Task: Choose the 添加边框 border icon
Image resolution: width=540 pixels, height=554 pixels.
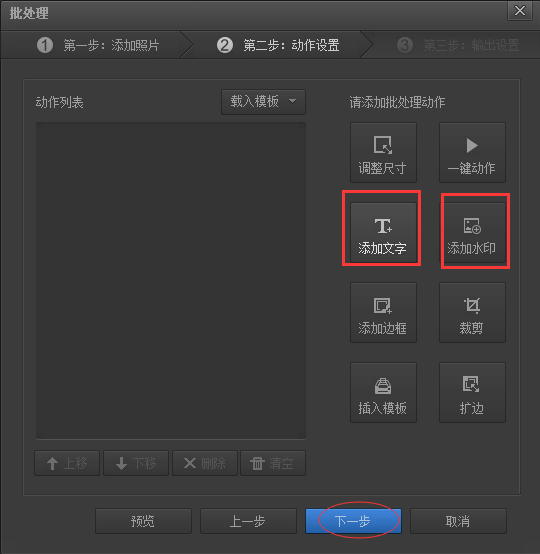Action: [383, 312]
